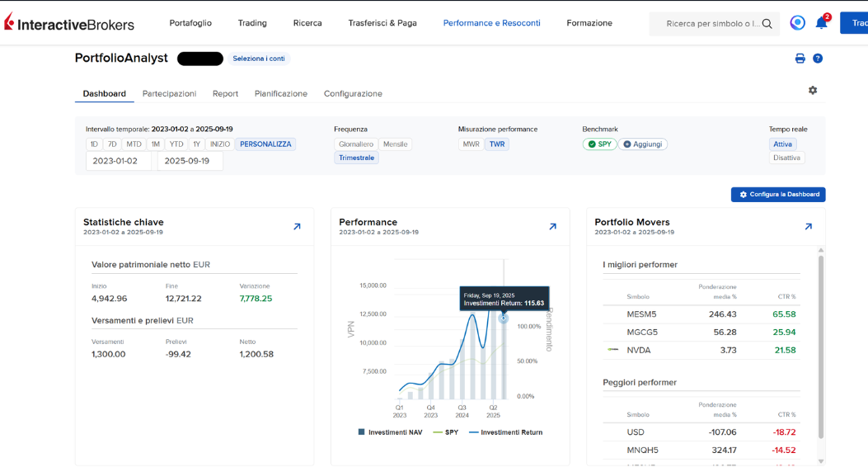Screen dimensions: 868x467
Task: Click Configura la Dashboard button
Action: coord(778,195)
